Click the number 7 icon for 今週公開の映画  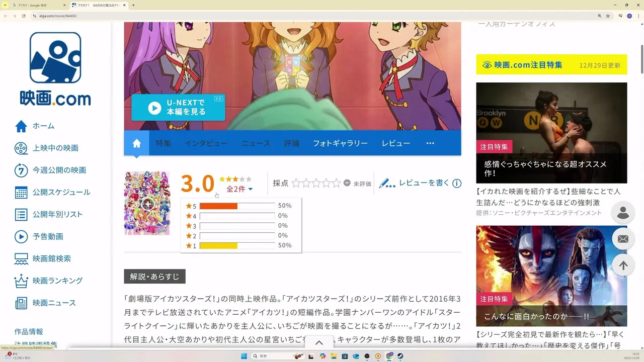coord(21,170)
